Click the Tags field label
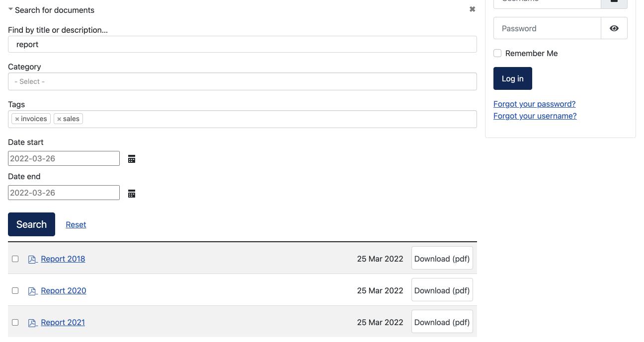Viewport: 644px width, 342px height. pyautogui.click(x=16, y=104)
